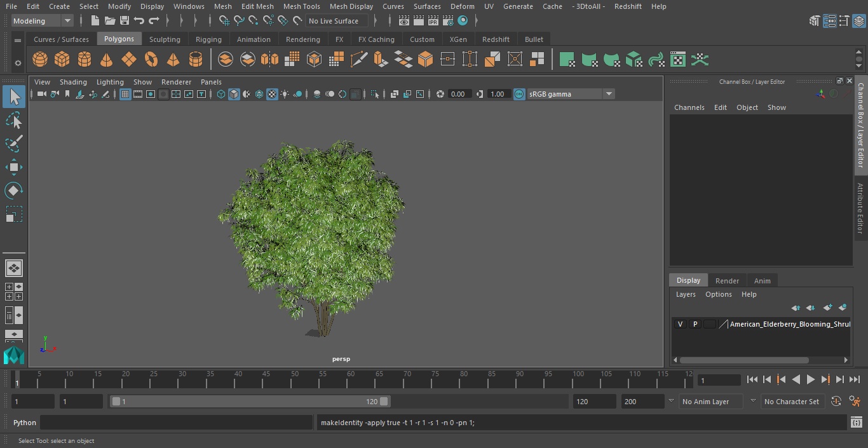
Task: Click the UV checker texture shelf icon
Action: pyautogui.click(x=678, y=60)
